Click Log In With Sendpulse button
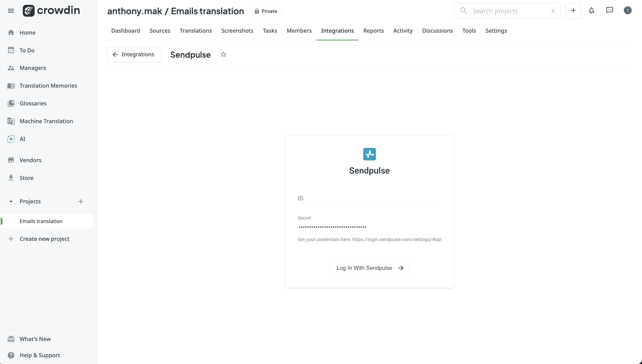 coord(369,268)
